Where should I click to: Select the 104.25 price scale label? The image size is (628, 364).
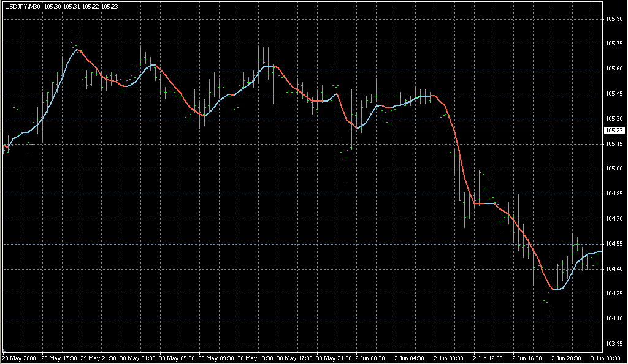coord(615,294)
